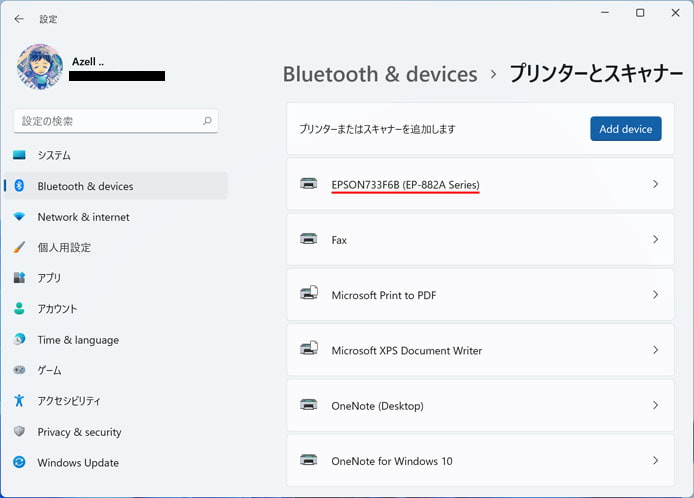
Task: Expand Microsoft Print to PDF chevron
Action: [x=655, y=295]
